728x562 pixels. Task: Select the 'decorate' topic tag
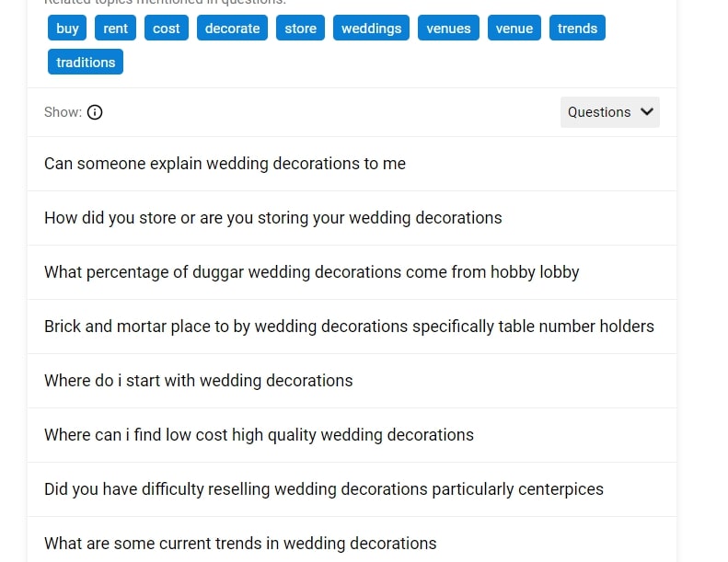pos(232,28)
